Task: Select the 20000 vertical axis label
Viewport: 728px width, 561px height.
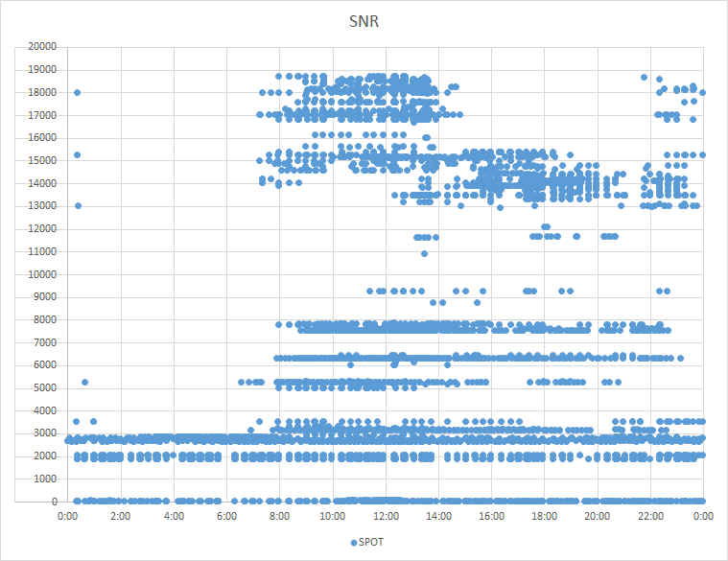Action: [x=42, y=46]
